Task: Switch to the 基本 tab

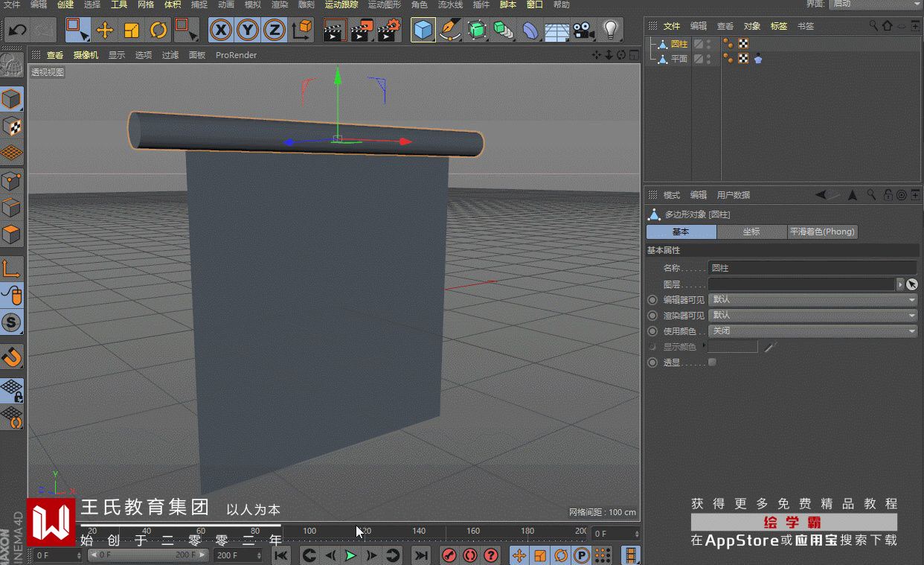Action: 681,232
